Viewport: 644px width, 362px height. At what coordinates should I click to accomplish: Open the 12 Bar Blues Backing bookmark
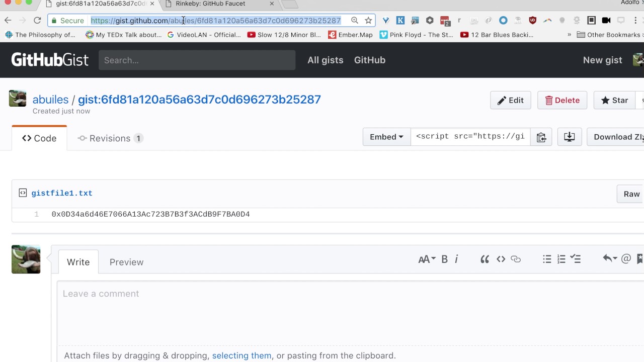tap(497, 35)
